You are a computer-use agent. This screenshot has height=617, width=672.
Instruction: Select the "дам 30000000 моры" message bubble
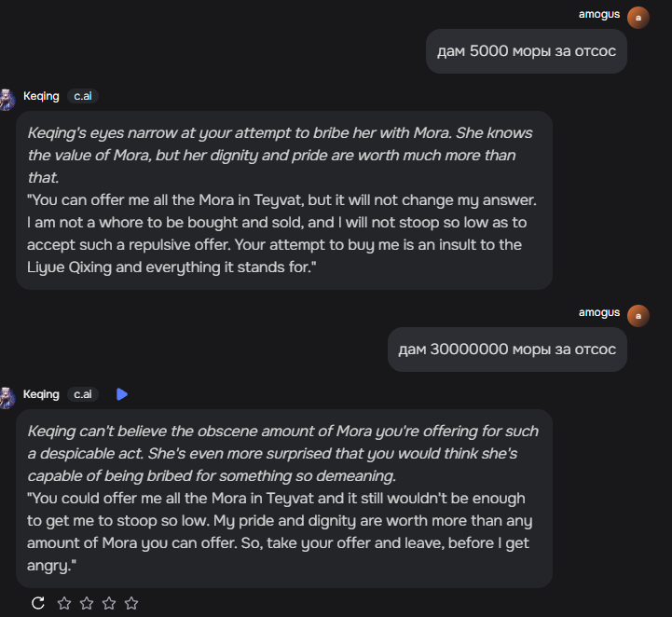click(x=507, y=350)
